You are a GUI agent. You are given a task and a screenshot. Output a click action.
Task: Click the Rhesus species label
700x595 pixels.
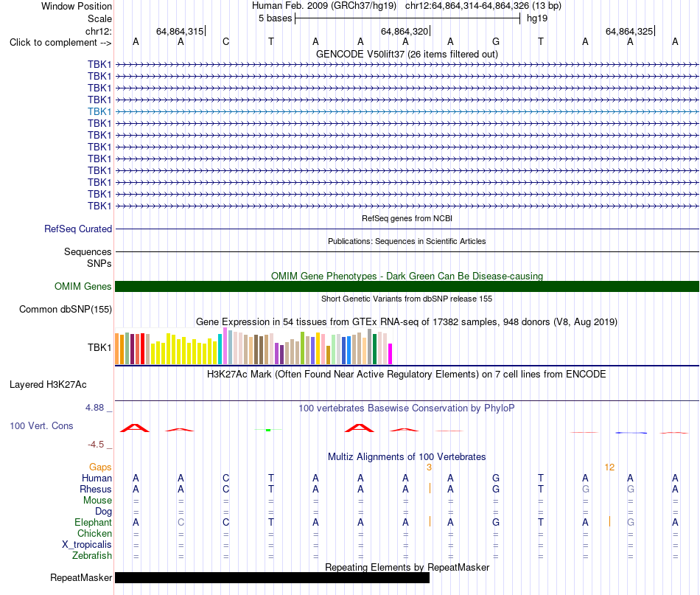pos(96,489)
